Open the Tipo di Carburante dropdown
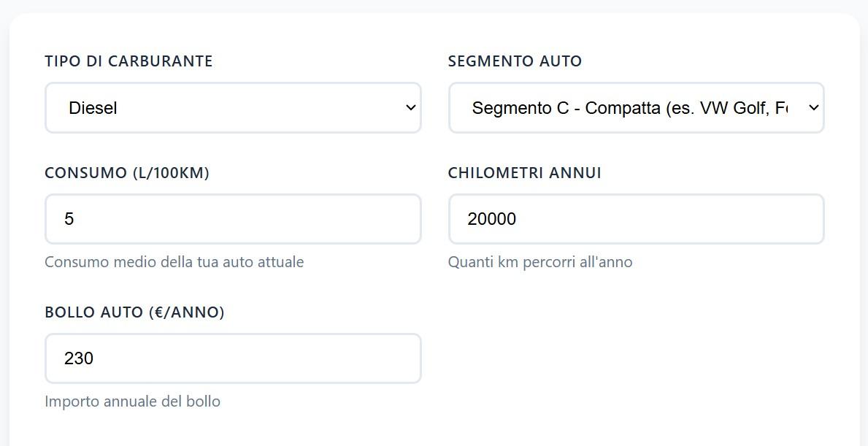The image size is (868, 446). (x=233, y=108)
